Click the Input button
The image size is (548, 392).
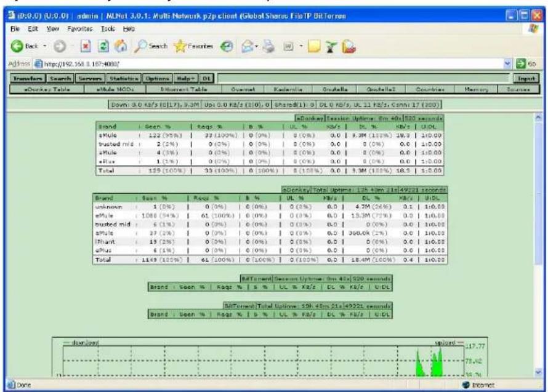click(526, 78)
